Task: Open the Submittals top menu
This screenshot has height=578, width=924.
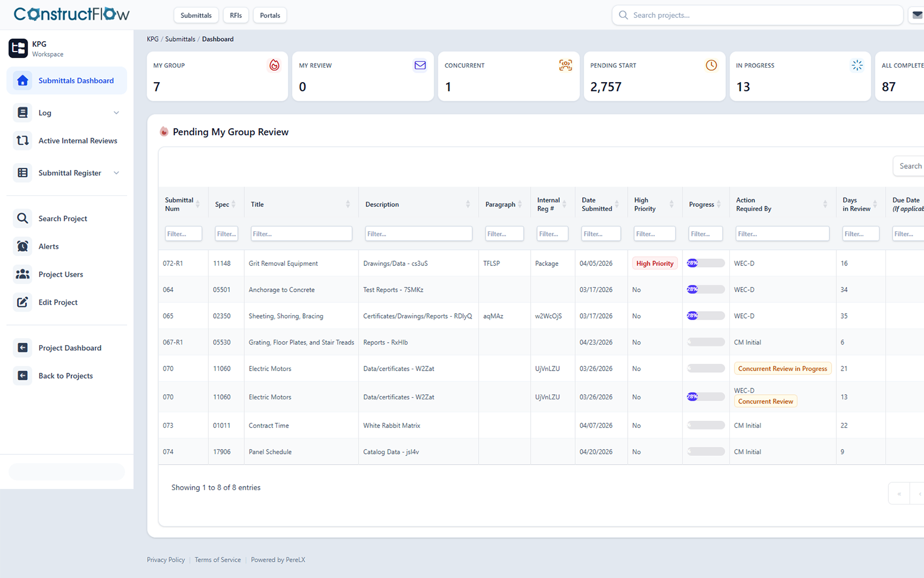Action: [x=196, y=16]
